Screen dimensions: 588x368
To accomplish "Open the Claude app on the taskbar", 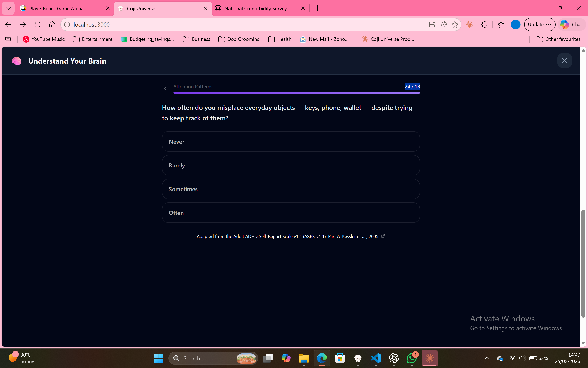I will 430,358.
